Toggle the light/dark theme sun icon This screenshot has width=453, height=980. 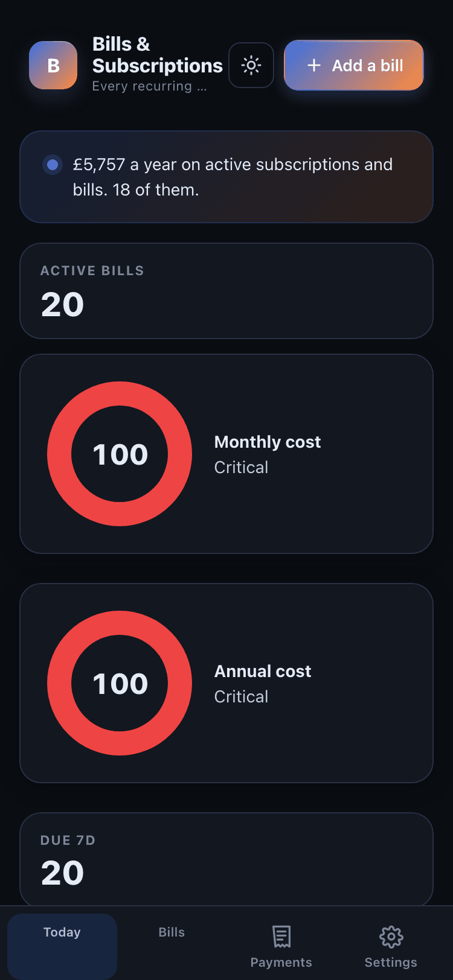[251, 65]
